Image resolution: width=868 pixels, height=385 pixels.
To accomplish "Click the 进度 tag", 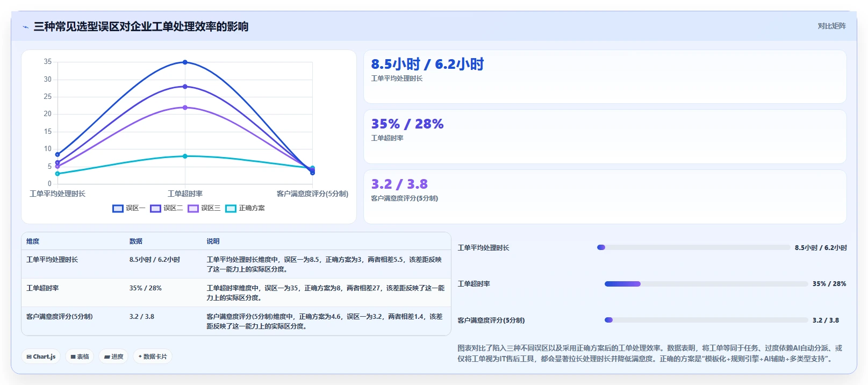I will [x=113, y=357].
